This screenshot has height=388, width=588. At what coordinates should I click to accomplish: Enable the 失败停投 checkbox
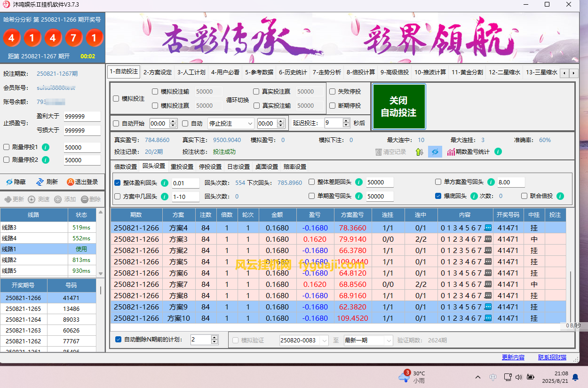click(333, 92)
